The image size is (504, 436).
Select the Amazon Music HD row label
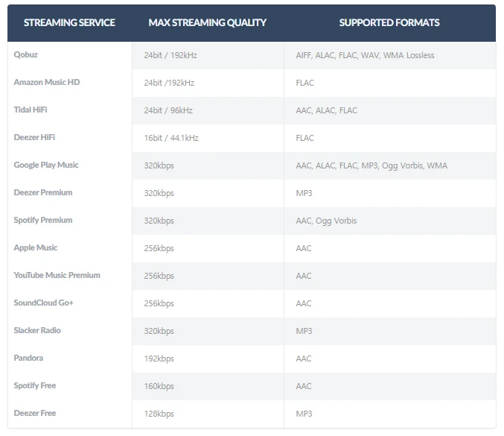(x=47, y=82)
